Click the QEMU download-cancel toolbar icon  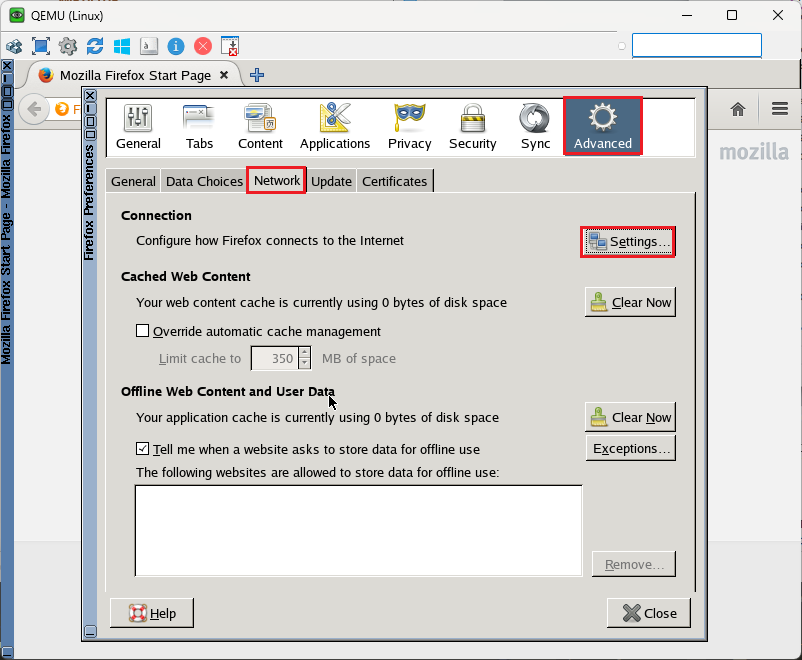230,46
